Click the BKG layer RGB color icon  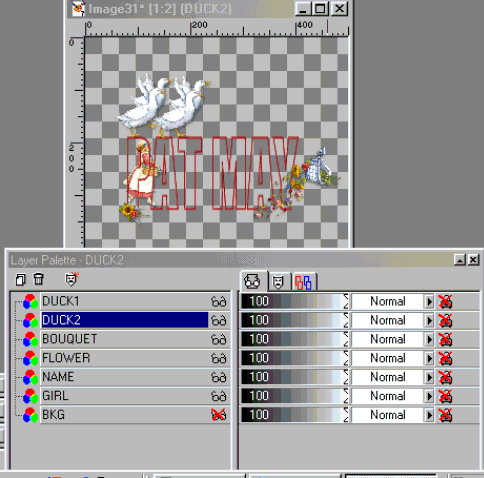pos(30,415)
